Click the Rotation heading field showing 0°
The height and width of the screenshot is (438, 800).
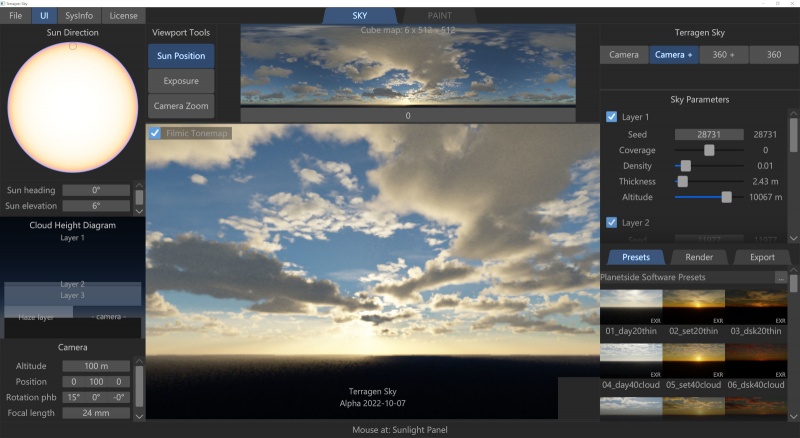point(96,397)
